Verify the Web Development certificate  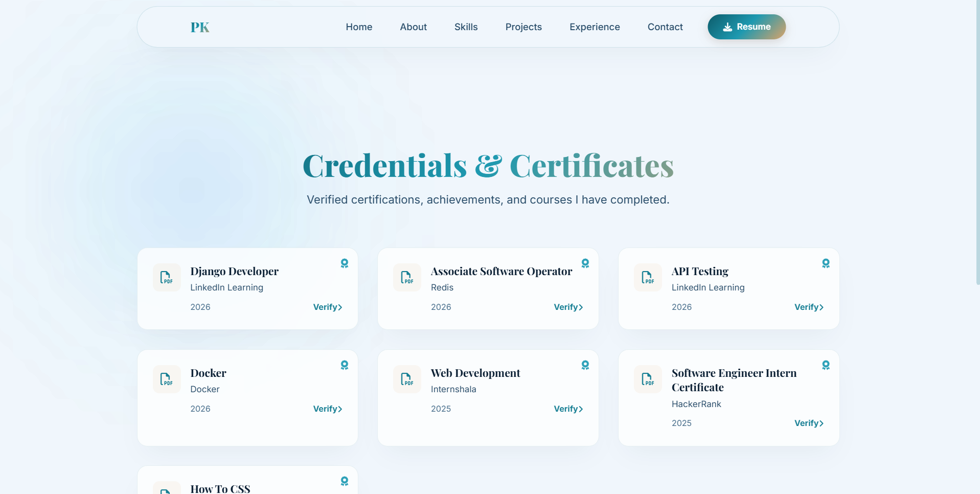click(x=568, y=409)
